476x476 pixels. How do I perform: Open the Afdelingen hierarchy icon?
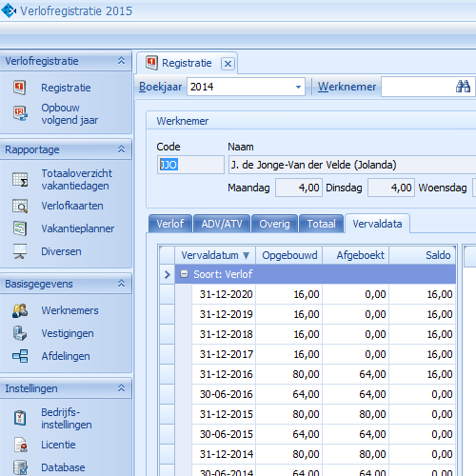[x=20, y=356]
